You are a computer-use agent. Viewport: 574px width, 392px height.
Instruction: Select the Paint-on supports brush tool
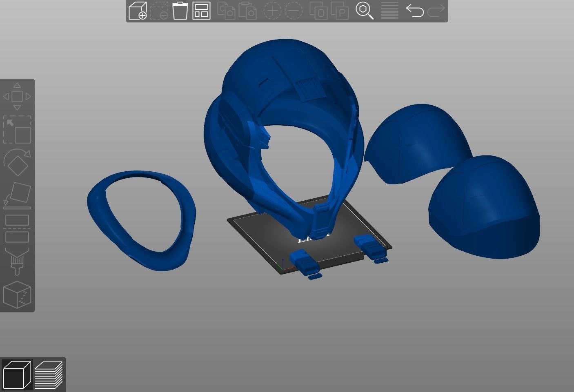(17, 261)
